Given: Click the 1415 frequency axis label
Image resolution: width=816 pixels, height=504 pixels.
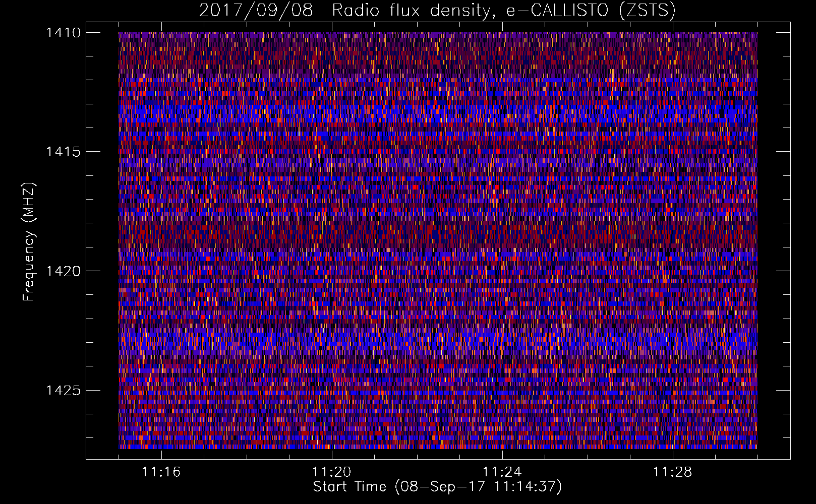Looking at the screenshot, I should tap(63, 152).
